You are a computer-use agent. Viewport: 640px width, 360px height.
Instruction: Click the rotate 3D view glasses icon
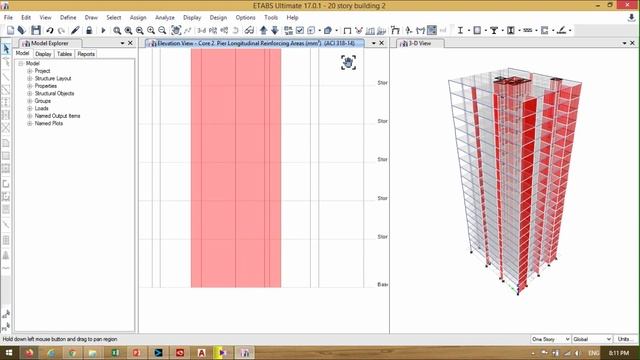(x=249, y=30)
